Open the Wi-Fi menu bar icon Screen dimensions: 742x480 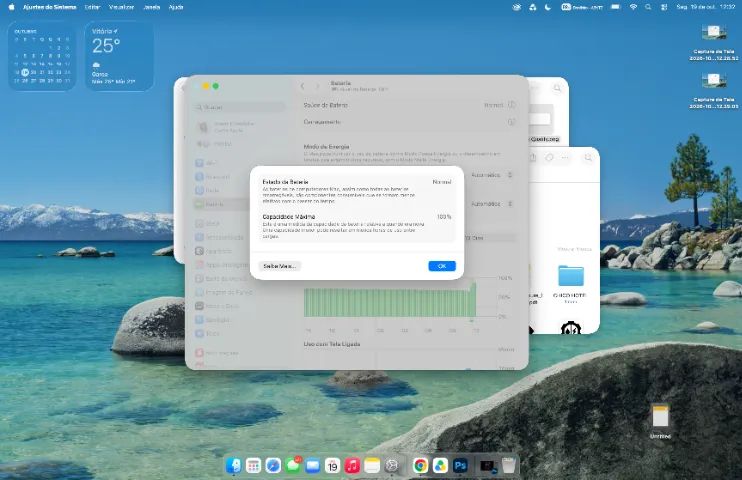coord(633,7)
